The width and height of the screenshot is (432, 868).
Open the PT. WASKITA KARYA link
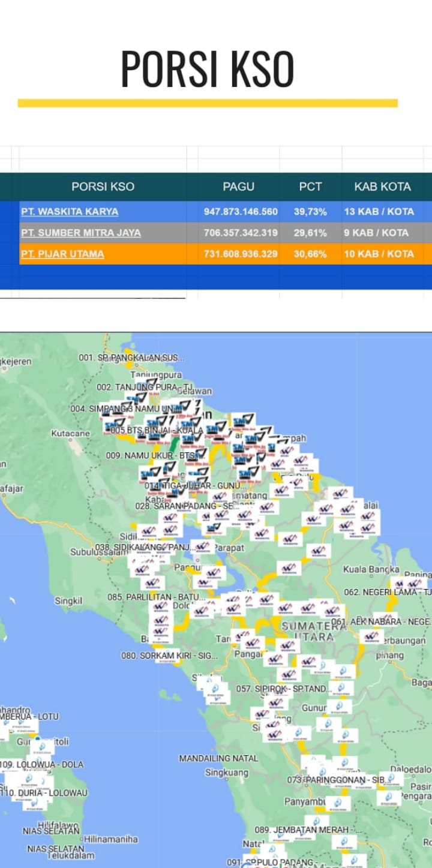pos(70,212)
